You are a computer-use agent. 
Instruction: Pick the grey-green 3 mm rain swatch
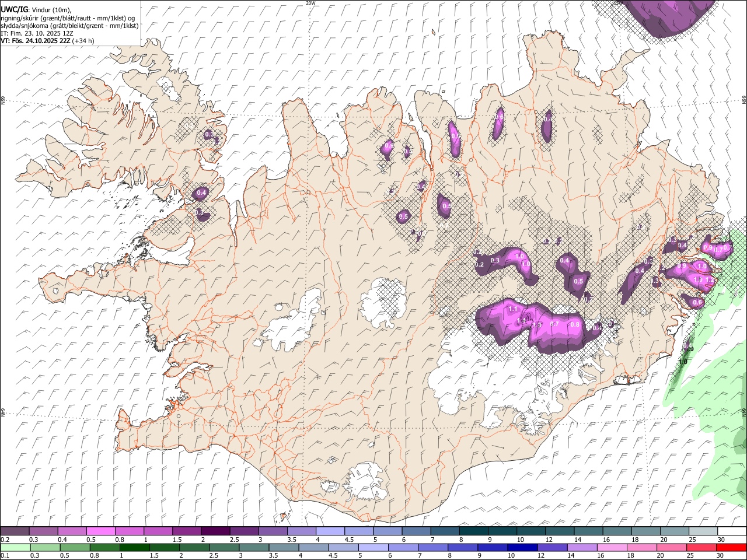point(254,547)
